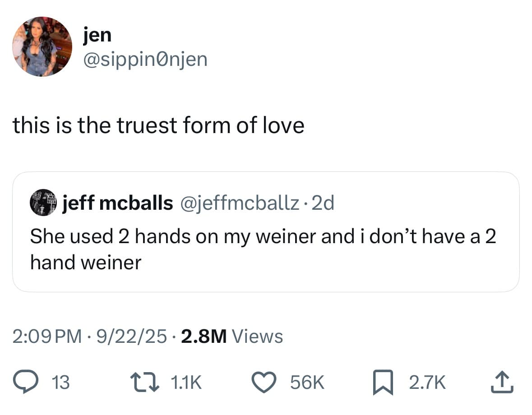Click the "2:09 PM" post time

[x=48, y=336]
